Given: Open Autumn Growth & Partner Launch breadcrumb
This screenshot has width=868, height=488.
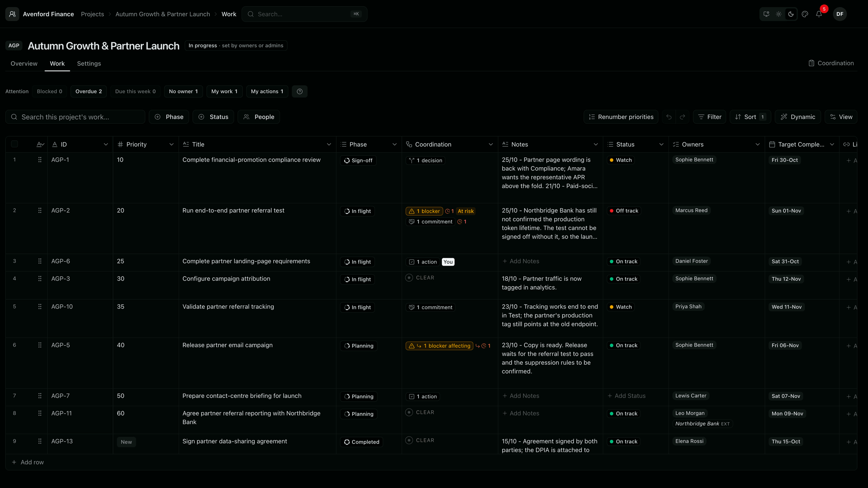Looking at the screenshot, I should click(162, 14).
